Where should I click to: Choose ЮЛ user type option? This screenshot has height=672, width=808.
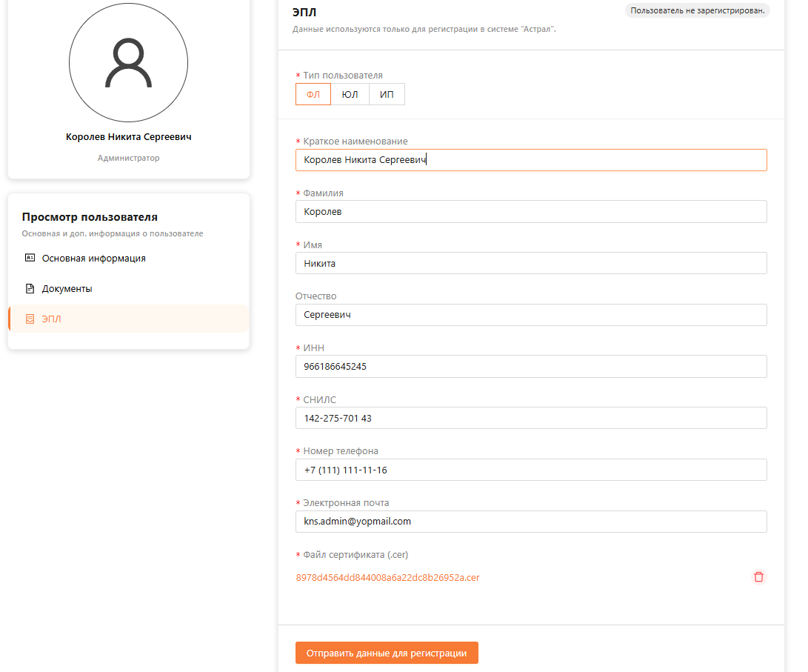click(x=350, y=95)
